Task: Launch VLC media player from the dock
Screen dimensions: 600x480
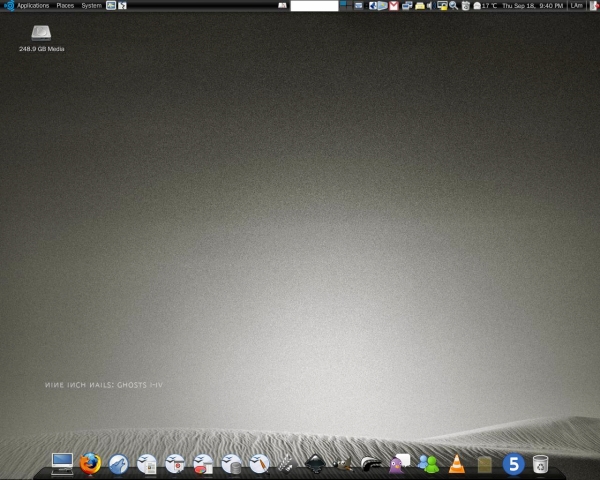Action: point(457,464)
